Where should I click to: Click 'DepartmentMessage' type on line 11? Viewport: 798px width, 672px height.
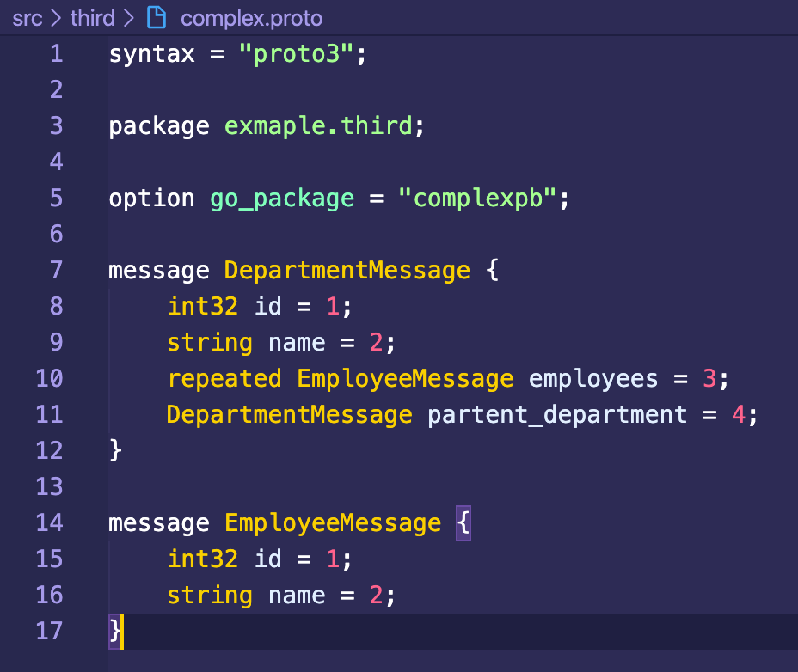click(x=290, y=414)
